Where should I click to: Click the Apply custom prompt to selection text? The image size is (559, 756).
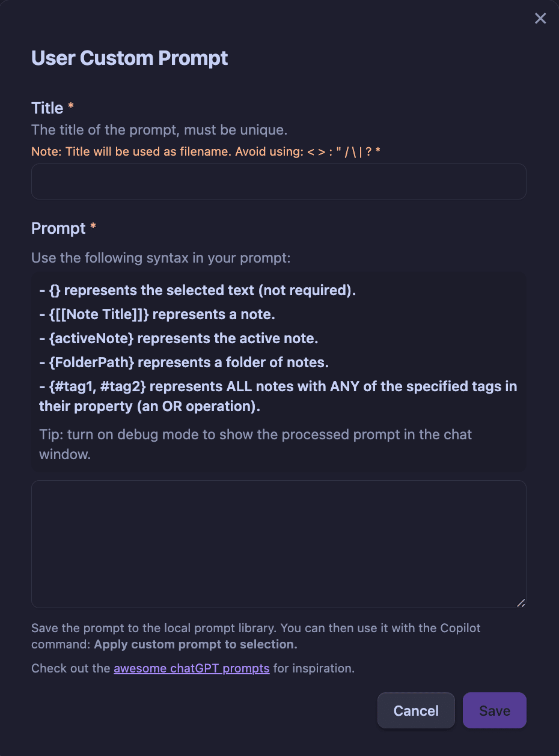[196, 645]
